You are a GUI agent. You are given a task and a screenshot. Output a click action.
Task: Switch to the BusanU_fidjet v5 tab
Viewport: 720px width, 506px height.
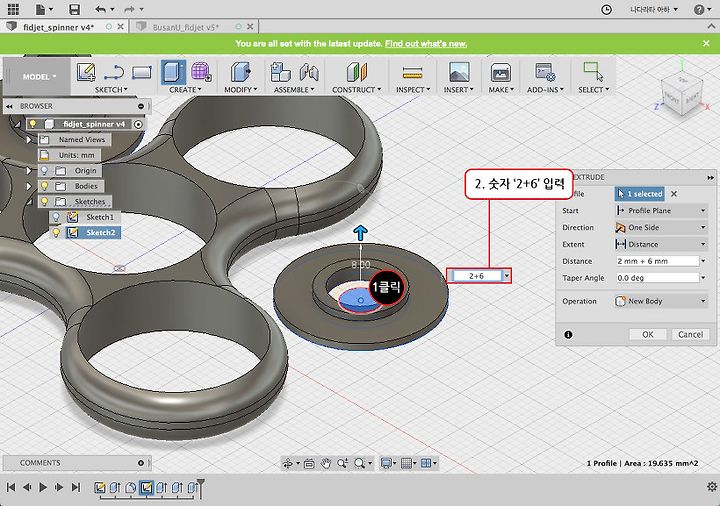186,27
